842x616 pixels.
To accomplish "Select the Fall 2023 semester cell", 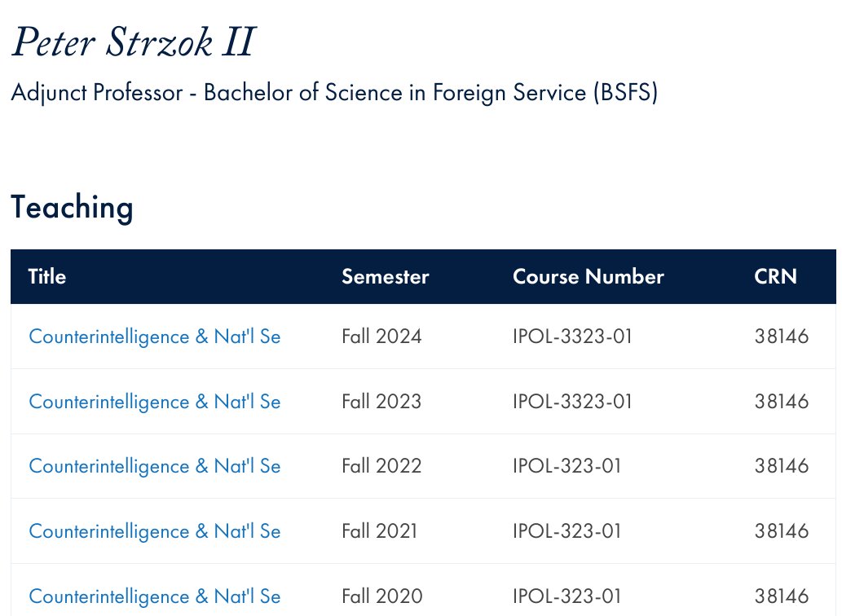I will 381,402.
